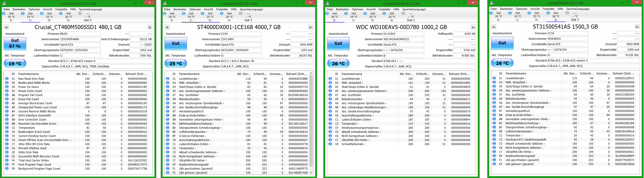This screenshot has width=644, height=178.
Task: Go to next disk in ST31500541AS window
Action: (x=637, y=27)
